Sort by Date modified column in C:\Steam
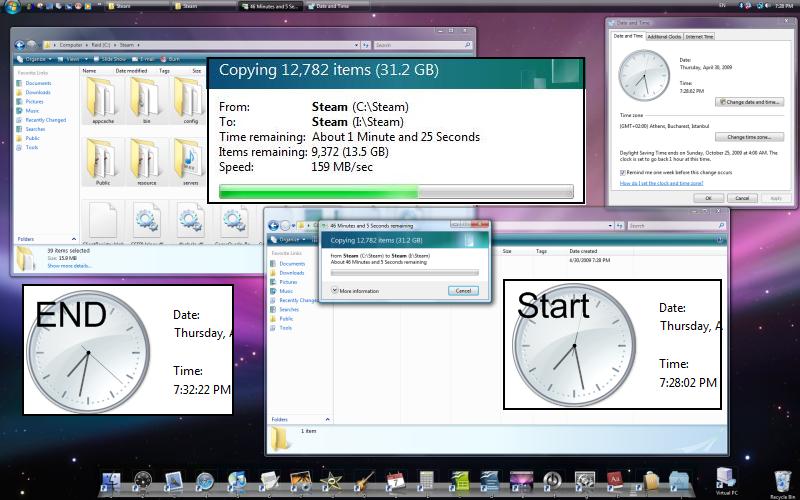 pos(131,71)
